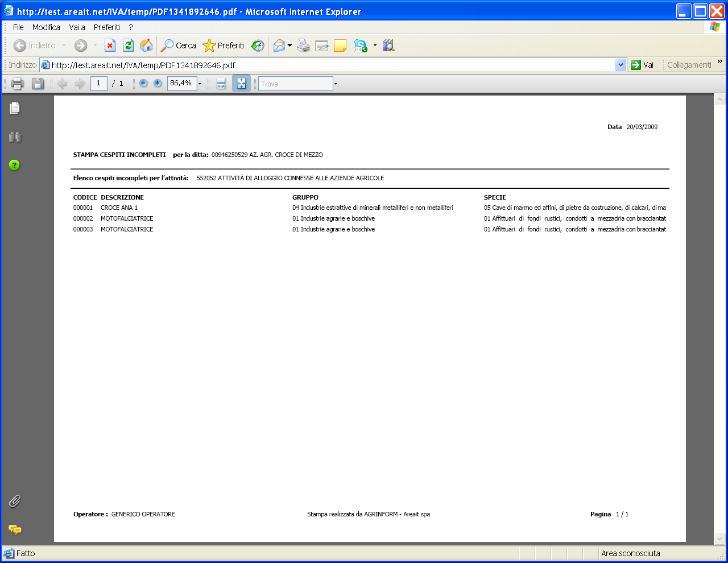Refresh the page with green arrows icon
The width and height of the screenshot is (728, 563).
click(128, 45)
